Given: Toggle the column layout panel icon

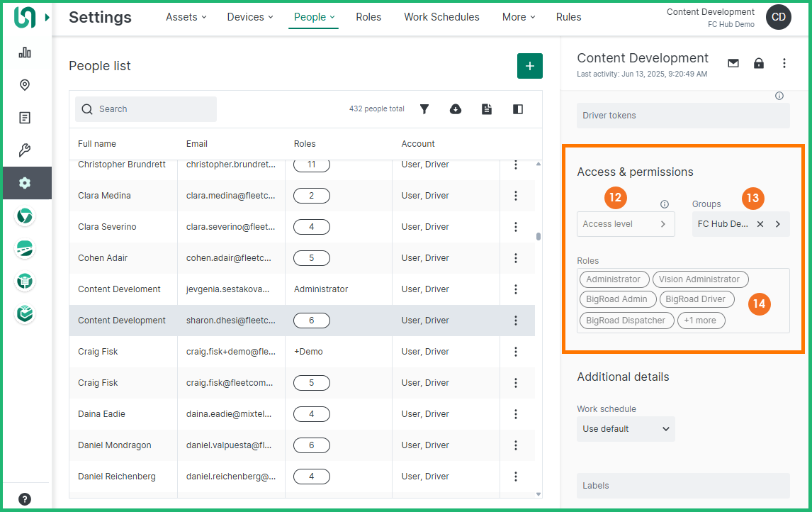Looking at the screenshot, I should coord(518,109).
